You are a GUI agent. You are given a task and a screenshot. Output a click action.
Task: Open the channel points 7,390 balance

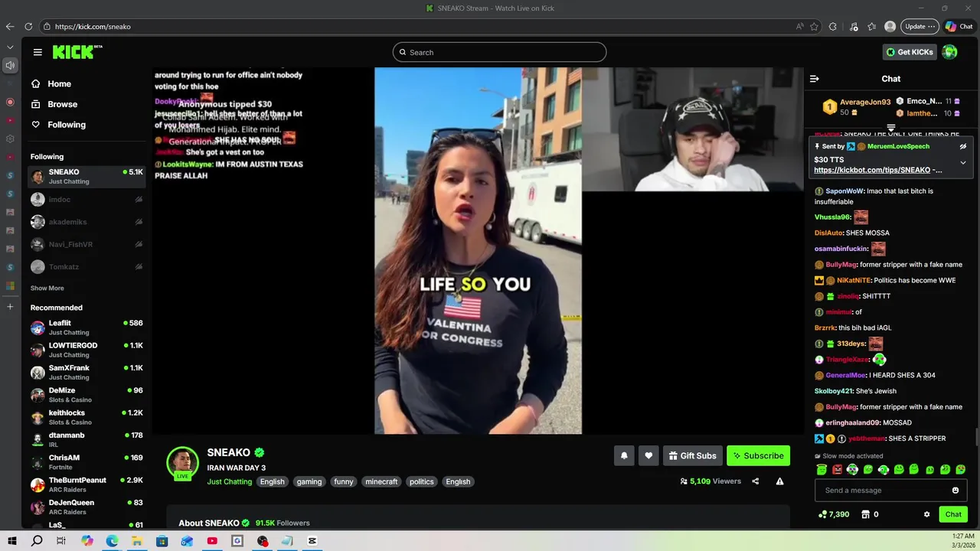pyautogui.click(x=834, y=514)
